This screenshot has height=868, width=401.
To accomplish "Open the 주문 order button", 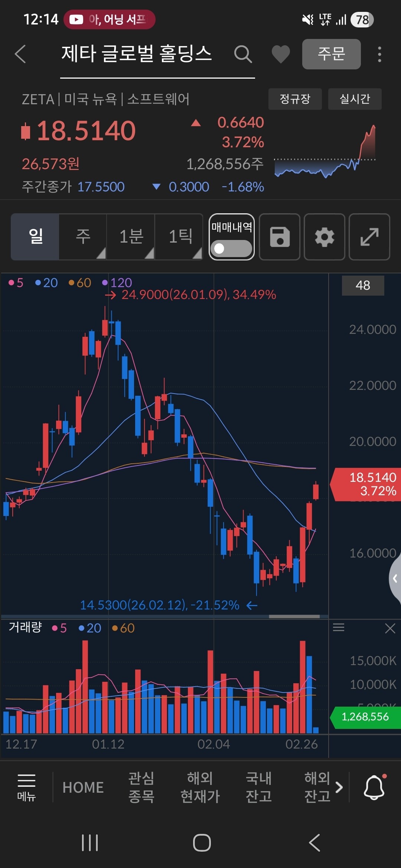I will (331, 54).
